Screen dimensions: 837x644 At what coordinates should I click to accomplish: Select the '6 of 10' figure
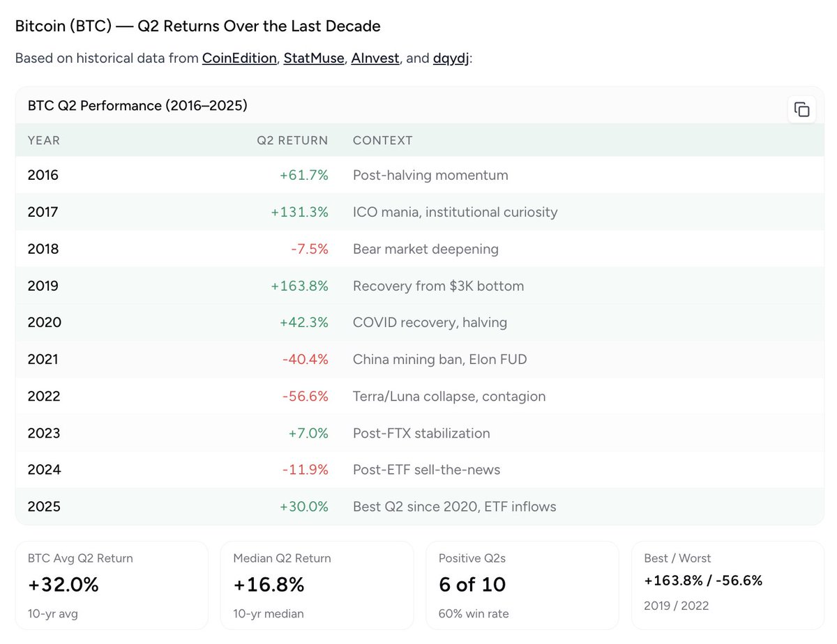click(x=472, y=585)
